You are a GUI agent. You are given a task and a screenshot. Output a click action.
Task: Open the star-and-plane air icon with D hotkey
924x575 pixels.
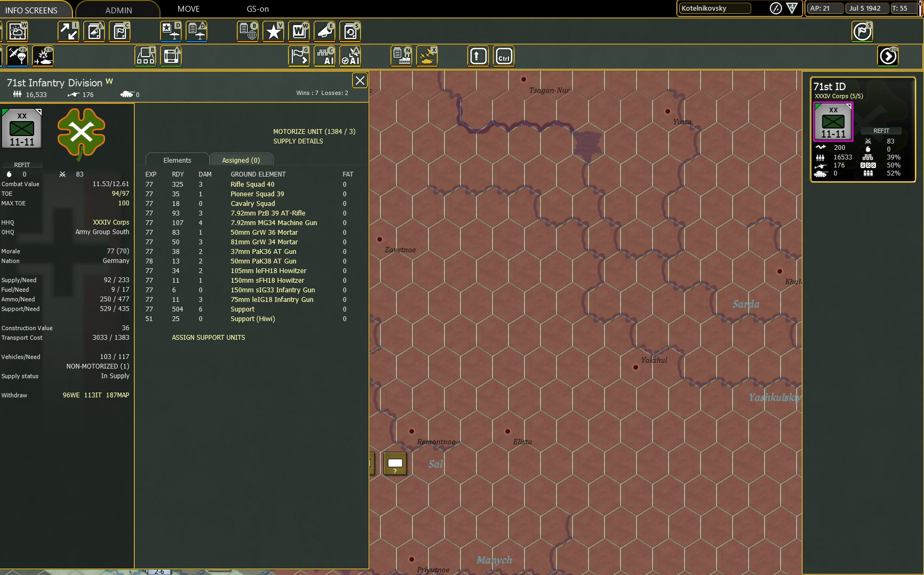click(171, 31)
